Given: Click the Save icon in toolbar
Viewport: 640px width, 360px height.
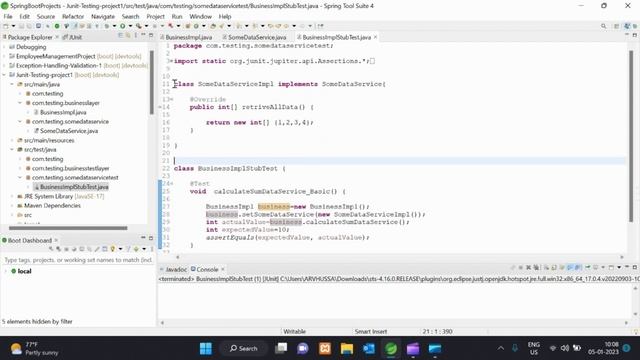Looking at the screenshot, I should point(21,26).
